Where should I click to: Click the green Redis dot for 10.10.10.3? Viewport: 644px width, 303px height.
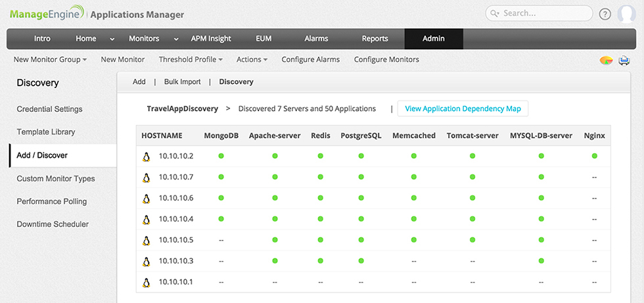pos(321,261)
